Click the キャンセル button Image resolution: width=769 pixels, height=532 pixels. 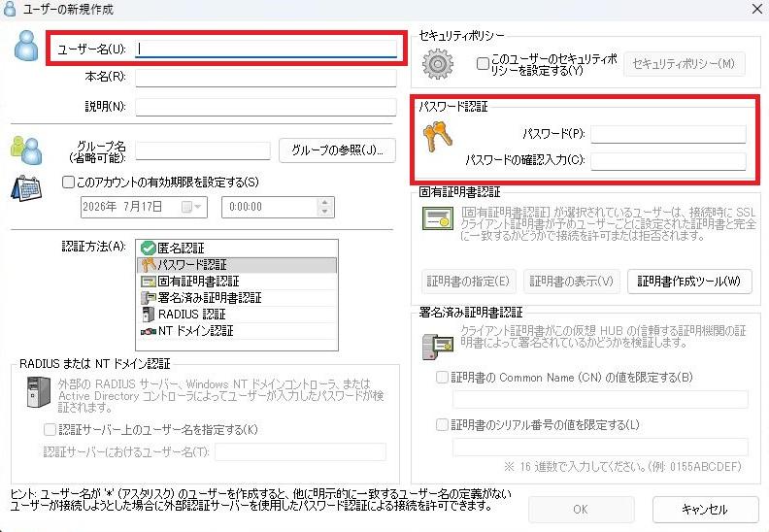click(705, 510)
